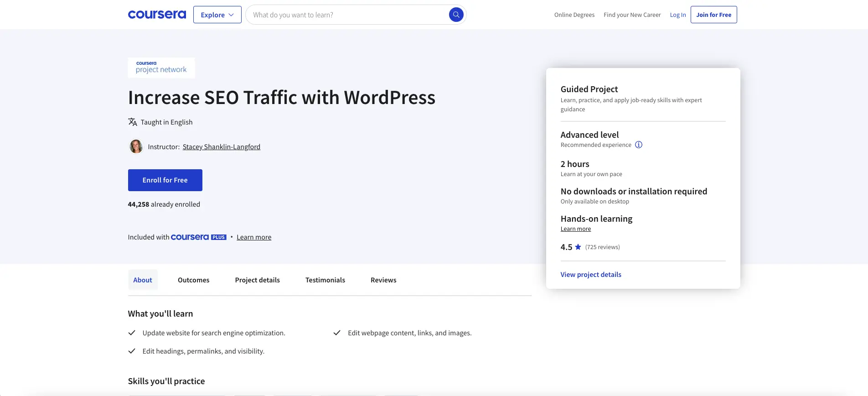Click the '(725 reviews)' text
This screenshot has height=396, width=868.
(x=603, y=247)
